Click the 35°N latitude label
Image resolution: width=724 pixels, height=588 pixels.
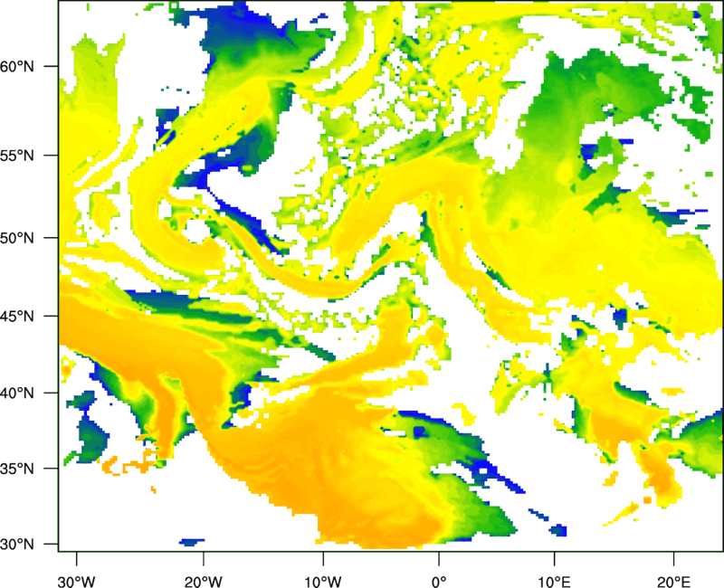tap(17, 469)
